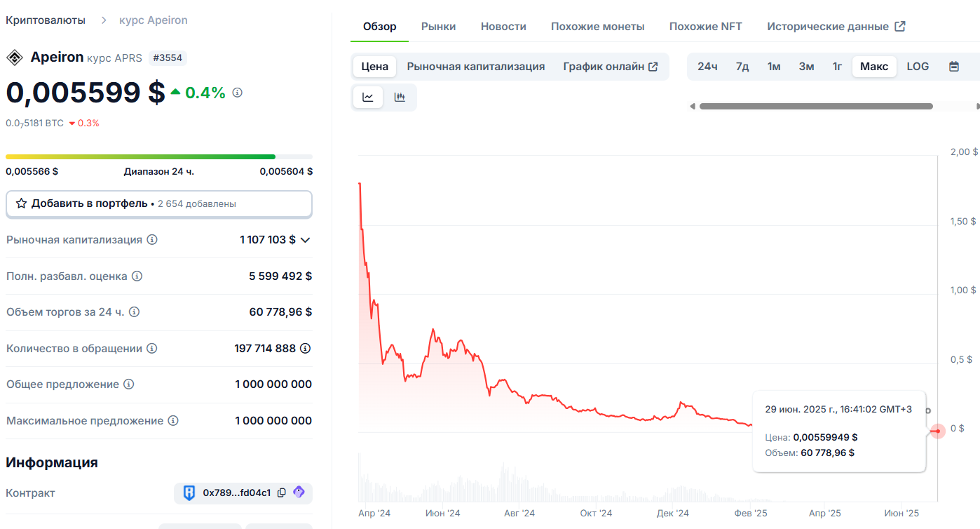Select Рыночная капитализация chart mode

[476, 67]
